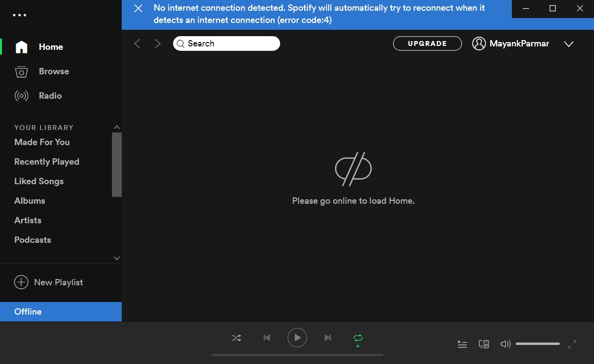Toggle repeat mode

pyautogui.click(x=358, y=338)
